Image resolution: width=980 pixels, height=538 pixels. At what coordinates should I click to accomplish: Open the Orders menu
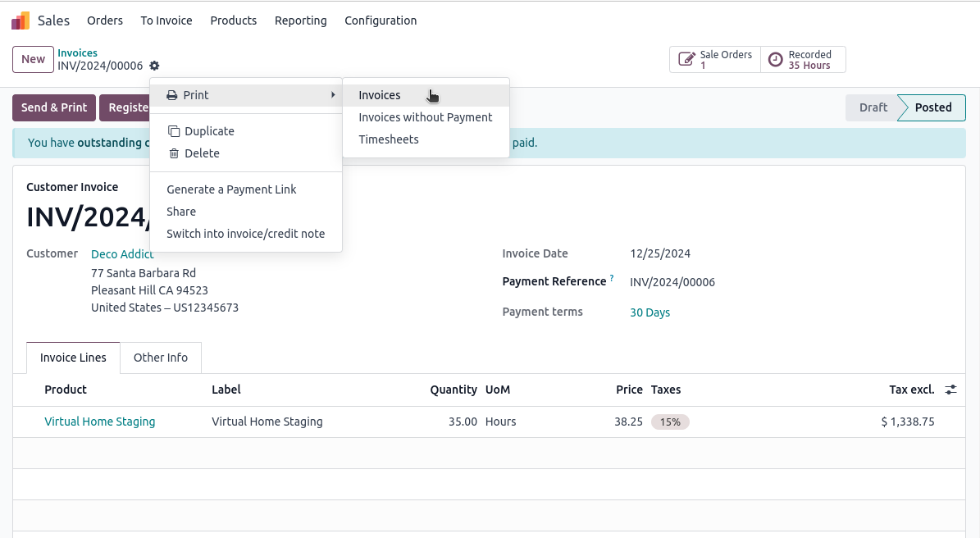[x=105, y=21]
